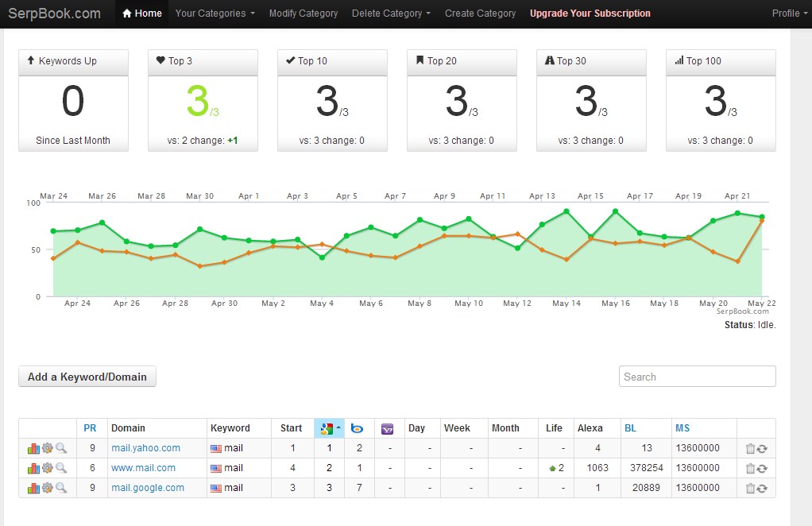Open ranking chart for mail.google.com row
The height and width of the screenshot is (526, 812).
(x=33, y=488)
